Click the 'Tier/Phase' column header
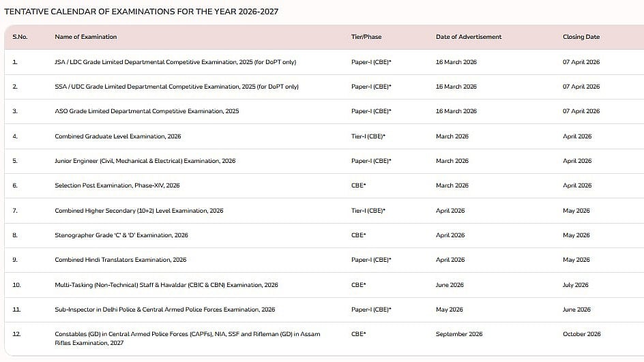Image resolution: width=644 pixels, height=362 pixels. (366, 37)
